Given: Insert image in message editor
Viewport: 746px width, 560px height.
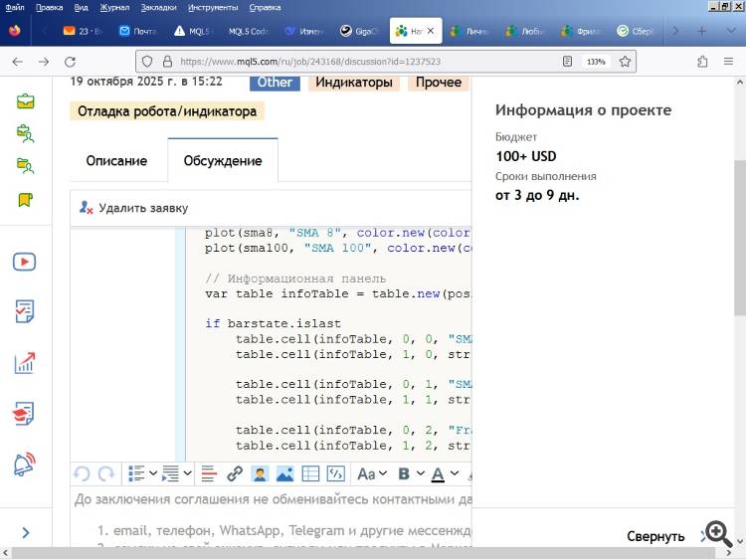Looking at the screenshot, I should pyautogui.click(x=284, y=473).
